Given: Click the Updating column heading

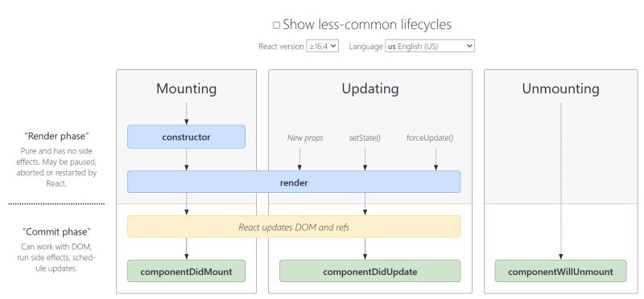Looking at the screenshot, I should 370,88.
